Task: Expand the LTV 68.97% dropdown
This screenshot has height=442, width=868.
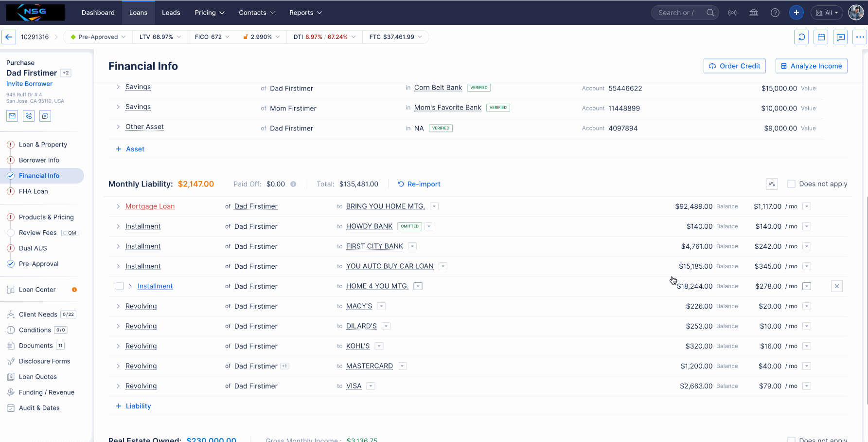Action: [x=160, y=37]
